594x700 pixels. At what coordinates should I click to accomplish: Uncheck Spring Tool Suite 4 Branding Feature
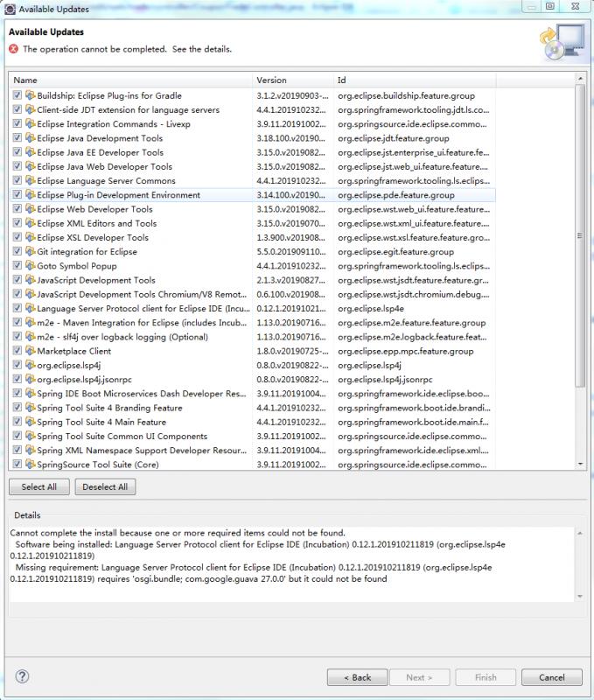[17, 407]
